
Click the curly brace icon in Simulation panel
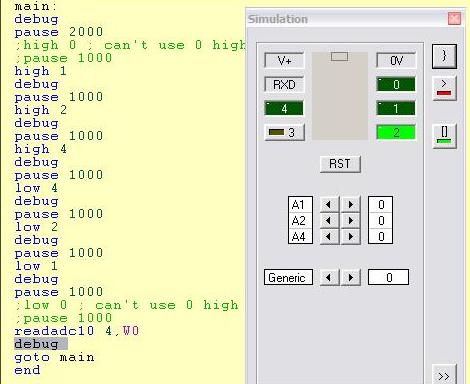pyautogui.click(x=444, y=56)
